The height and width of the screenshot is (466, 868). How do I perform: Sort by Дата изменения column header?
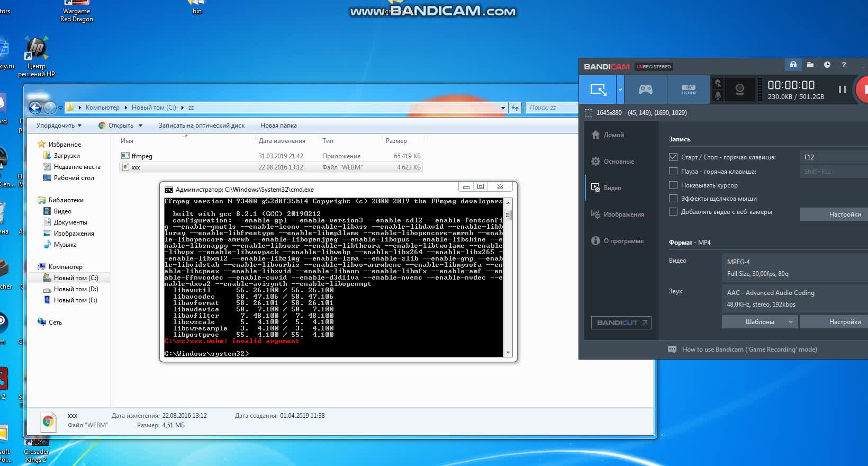click(282, 141)
